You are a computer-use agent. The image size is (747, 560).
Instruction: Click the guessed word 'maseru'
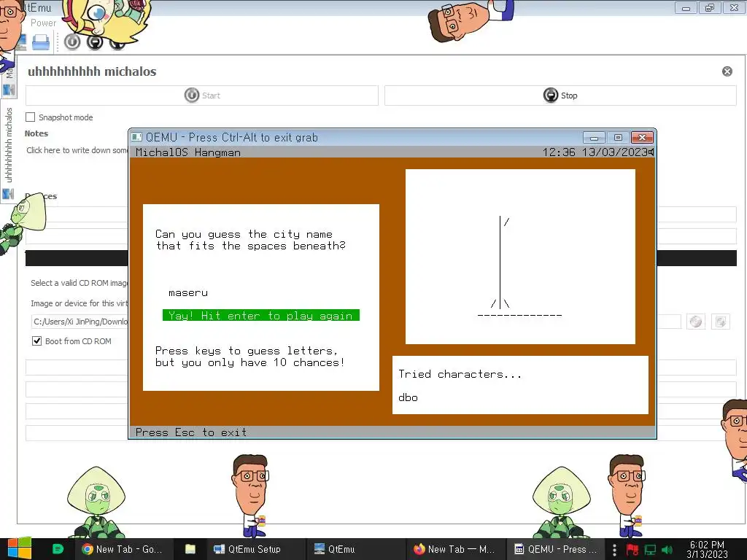coord(188,292)
